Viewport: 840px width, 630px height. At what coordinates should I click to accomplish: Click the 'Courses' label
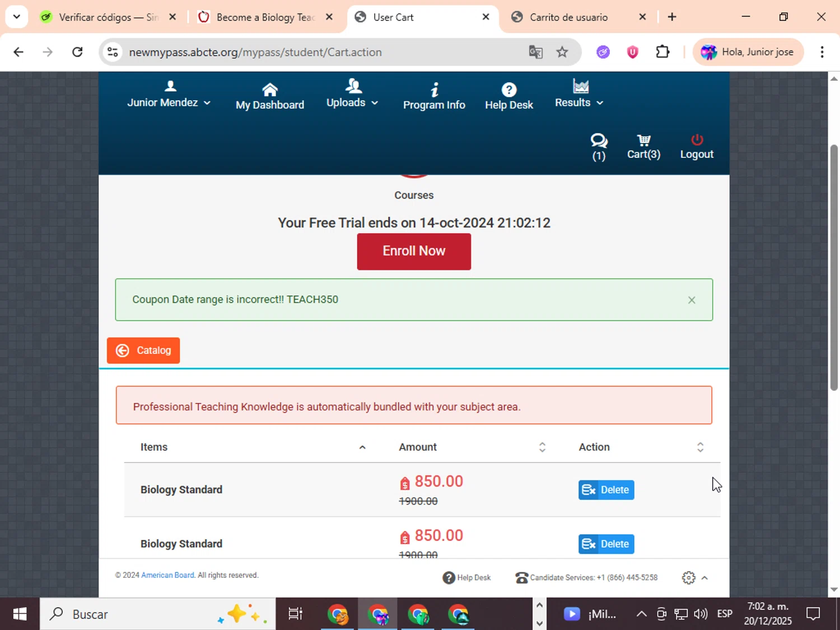pos(414,195)
